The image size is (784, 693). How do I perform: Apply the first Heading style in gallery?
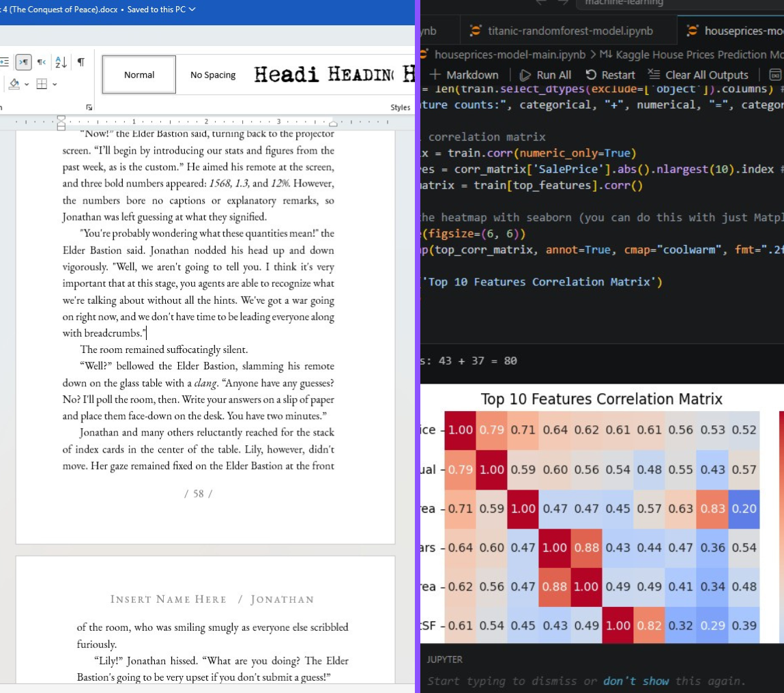286,74
